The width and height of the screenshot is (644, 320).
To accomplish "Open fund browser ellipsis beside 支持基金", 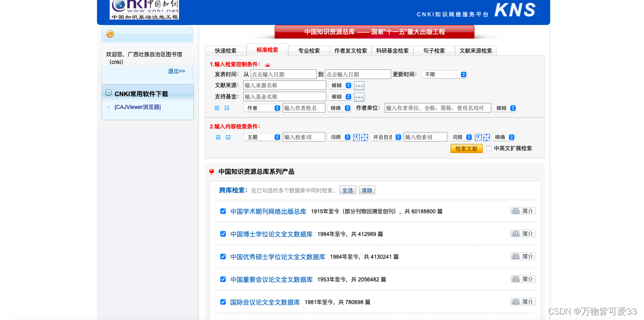I will (359, 97).
